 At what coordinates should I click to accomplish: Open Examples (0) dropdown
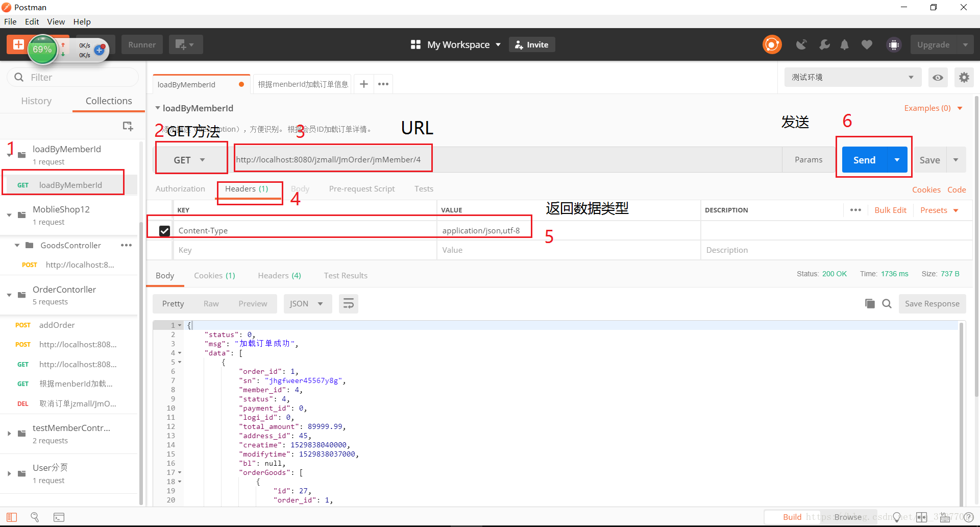[933, 108]
